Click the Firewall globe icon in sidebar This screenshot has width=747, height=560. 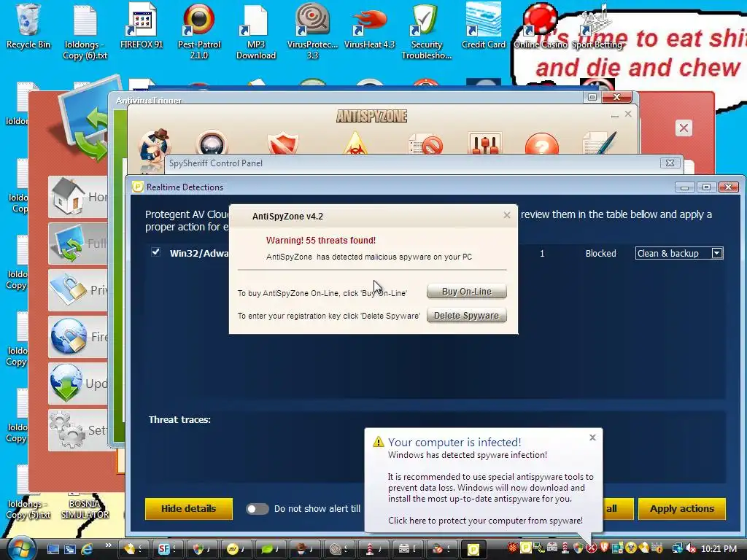tap(69, 337)
